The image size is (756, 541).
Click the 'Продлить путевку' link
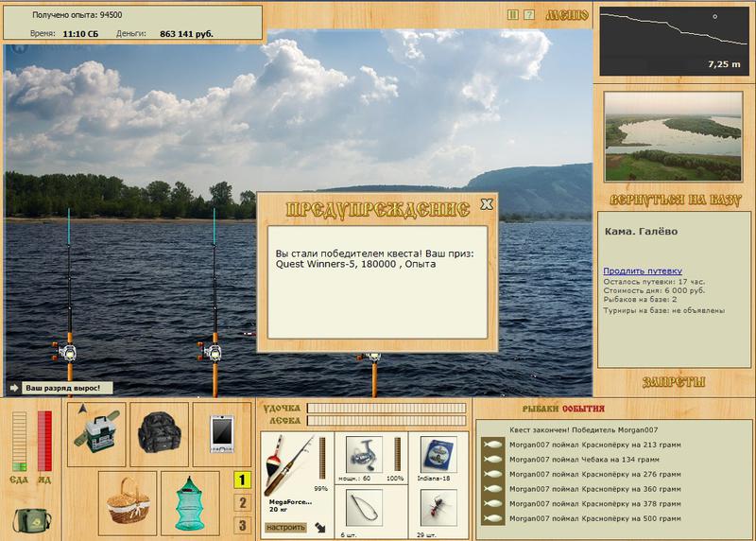(643, 270)
